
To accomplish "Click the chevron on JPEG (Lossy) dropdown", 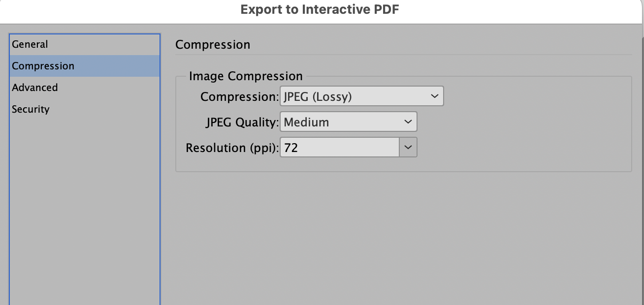I will pyautogui.click(x=434, y=96).
